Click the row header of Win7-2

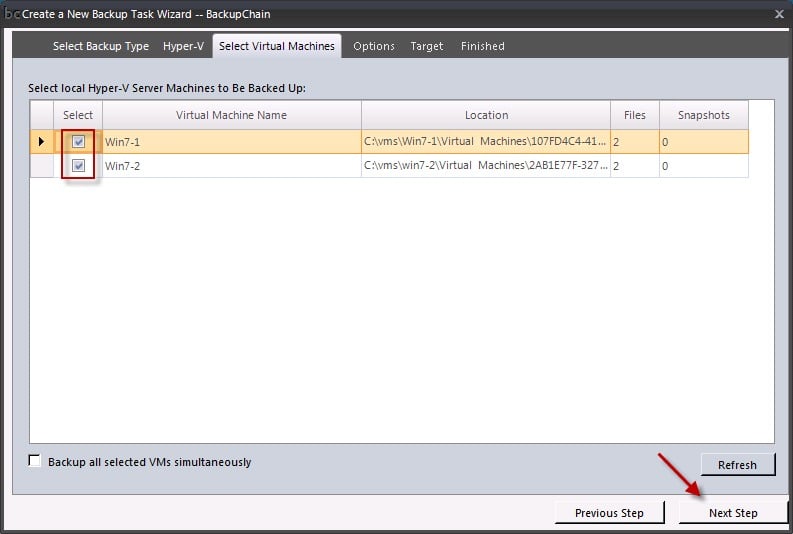click(41, 165)
